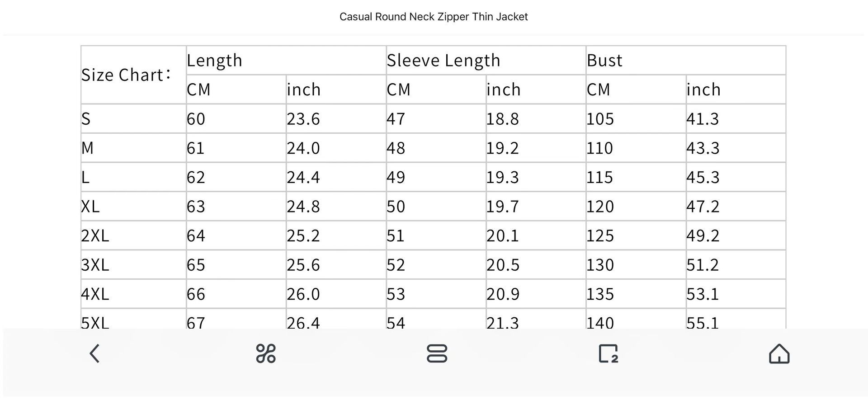
Task: Tap the 4XL size row label
Action: click(x=95, y=294)
